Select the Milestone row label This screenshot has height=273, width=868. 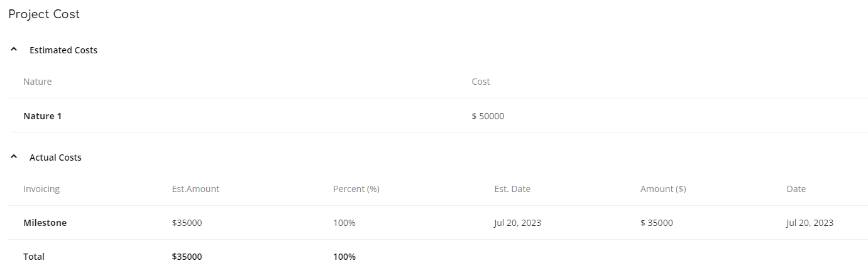pos(45,223)
